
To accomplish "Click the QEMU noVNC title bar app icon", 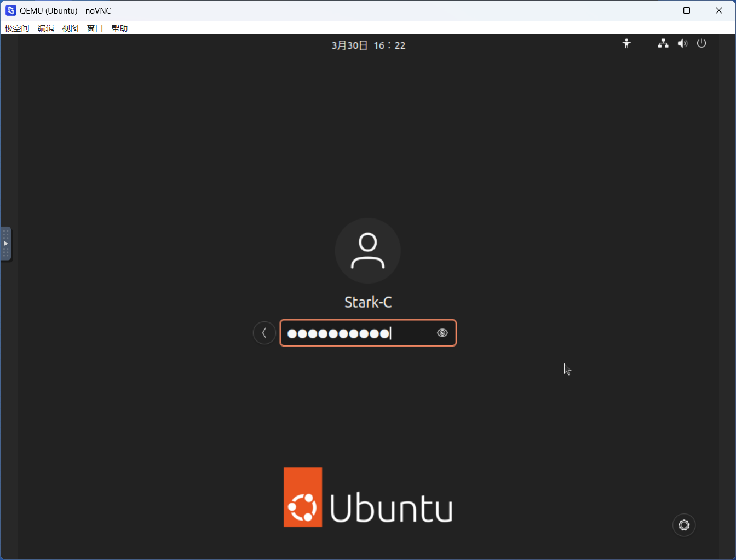I will coord(11,10).
